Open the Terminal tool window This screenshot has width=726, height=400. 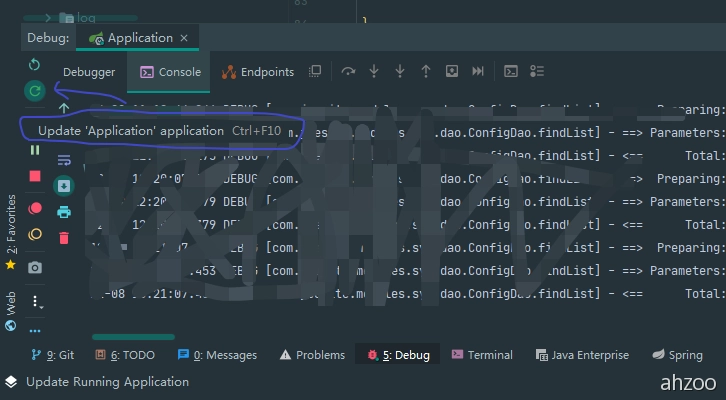[481, 355]
